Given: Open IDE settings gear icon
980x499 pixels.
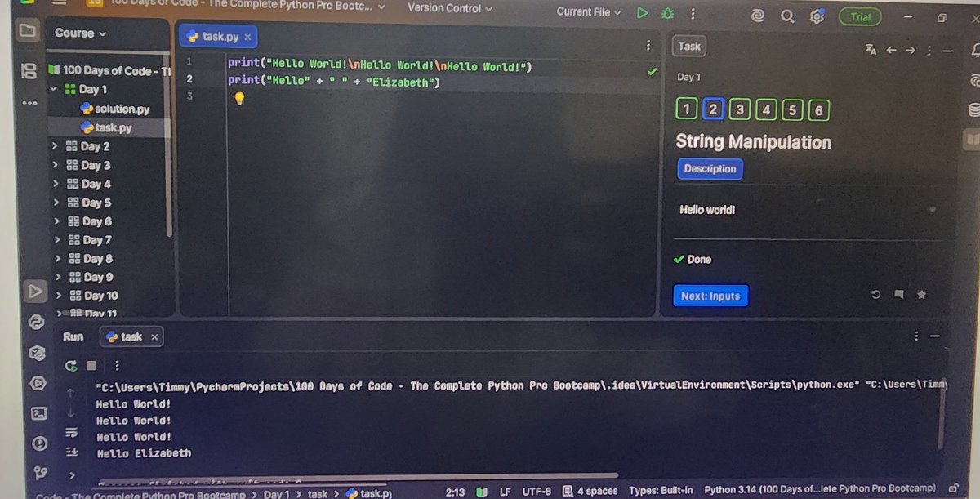Looking at the screenshot, I should tap(816, 16).
